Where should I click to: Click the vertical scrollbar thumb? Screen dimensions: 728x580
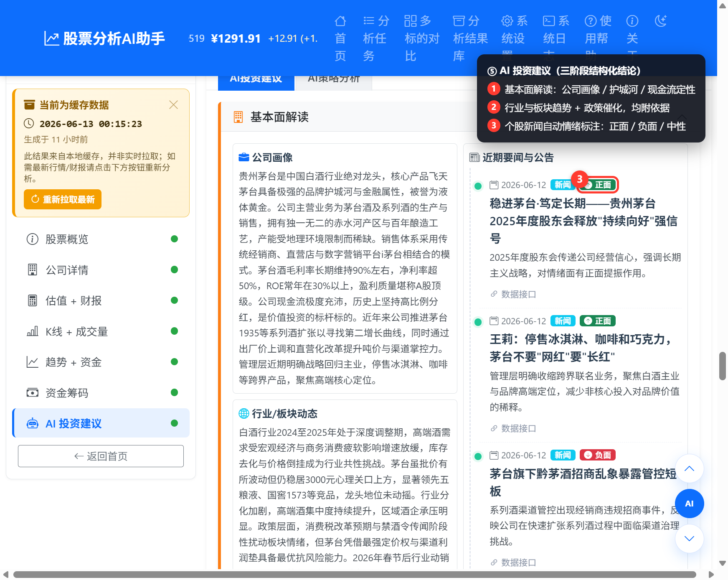722,366
